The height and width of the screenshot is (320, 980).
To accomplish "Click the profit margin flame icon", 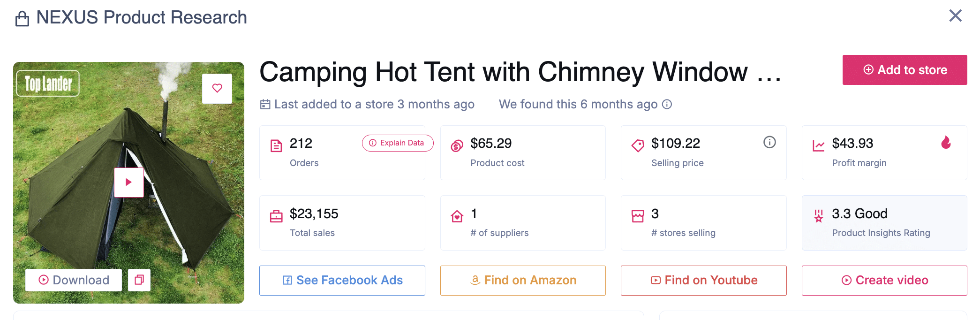I will (946, 143).
